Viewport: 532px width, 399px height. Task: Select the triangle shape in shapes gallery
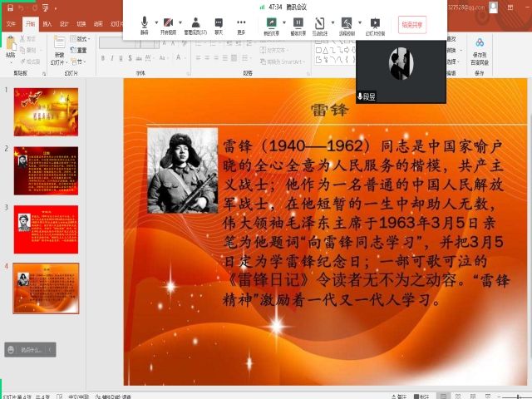pos(325,51)
